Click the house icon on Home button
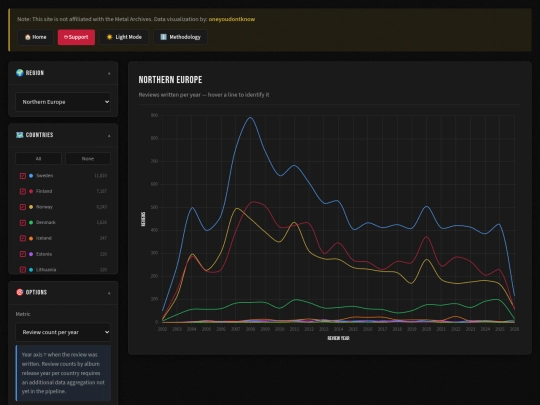This screenshot has height=405, width=540. pos(28,37)
